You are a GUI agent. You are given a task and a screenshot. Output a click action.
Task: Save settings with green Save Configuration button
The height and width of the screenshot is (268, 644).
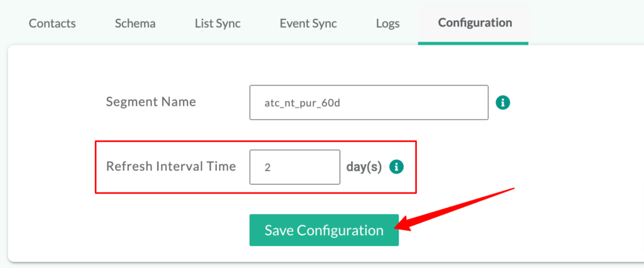[x=324, y=230]
